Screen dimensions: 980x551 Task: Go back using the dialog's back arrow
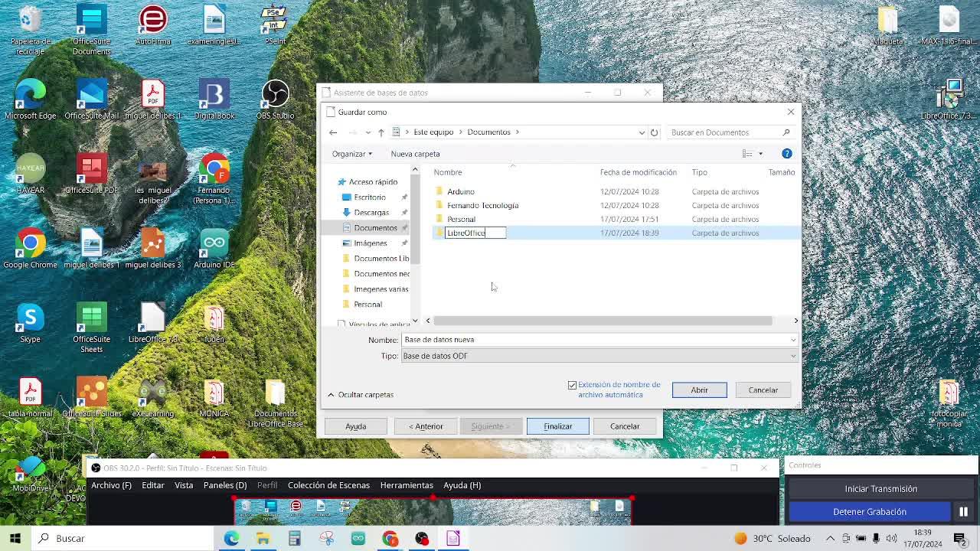333,132
